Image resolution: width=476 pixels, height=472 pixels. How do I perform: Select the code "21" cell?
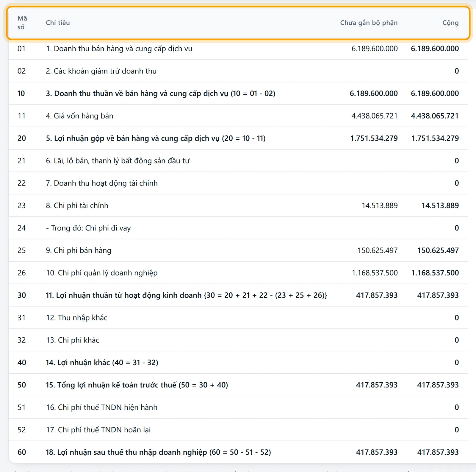pos(21,161)
